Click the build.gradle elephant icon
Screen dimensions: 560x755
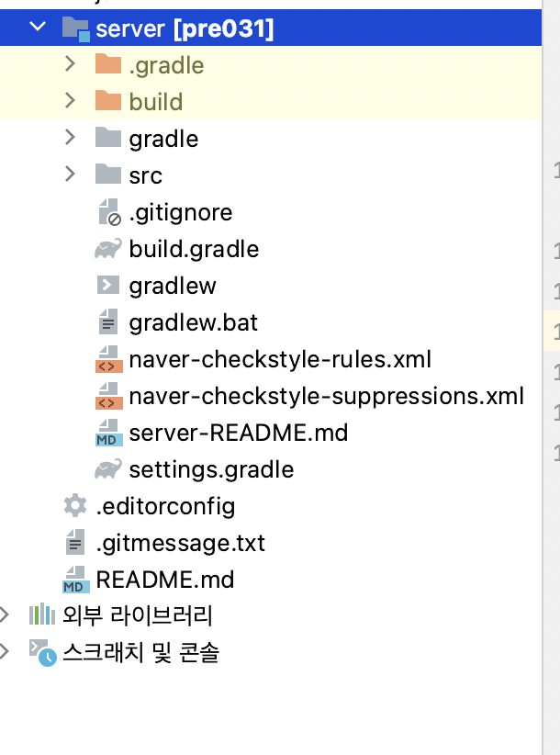pyautogui.click(x=108, y=249)
